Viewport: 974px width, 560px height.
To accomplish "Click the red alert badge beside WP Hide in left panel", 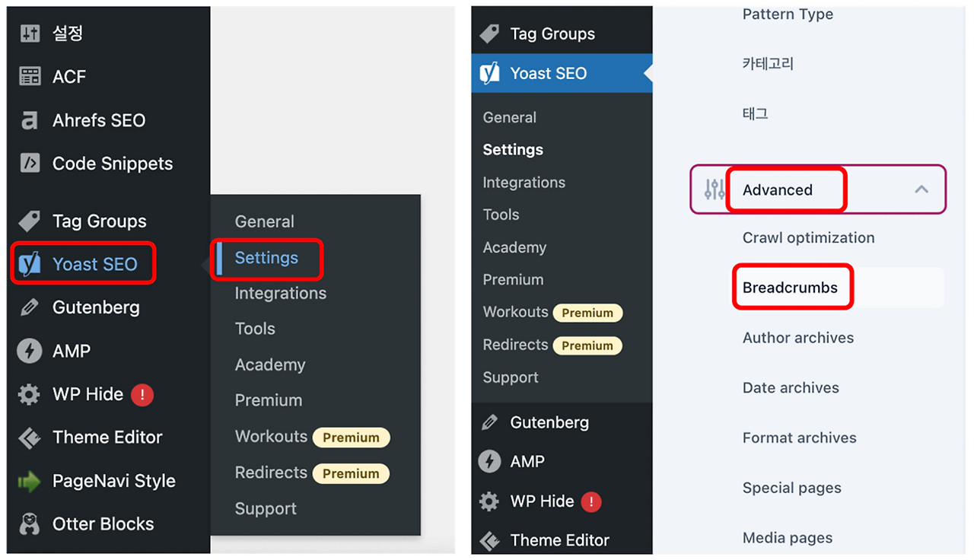I will tap(142, 394).
